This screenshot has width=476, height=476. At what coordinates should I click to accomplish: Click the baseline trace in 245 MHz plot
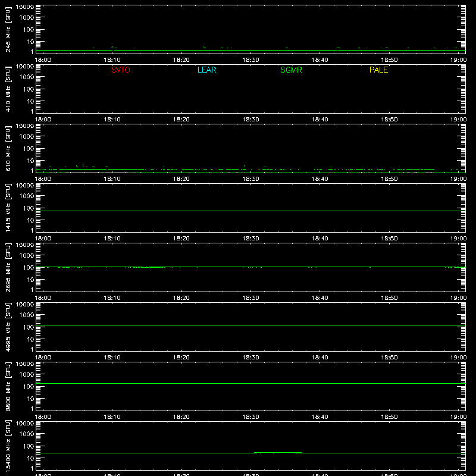(250, 51)
